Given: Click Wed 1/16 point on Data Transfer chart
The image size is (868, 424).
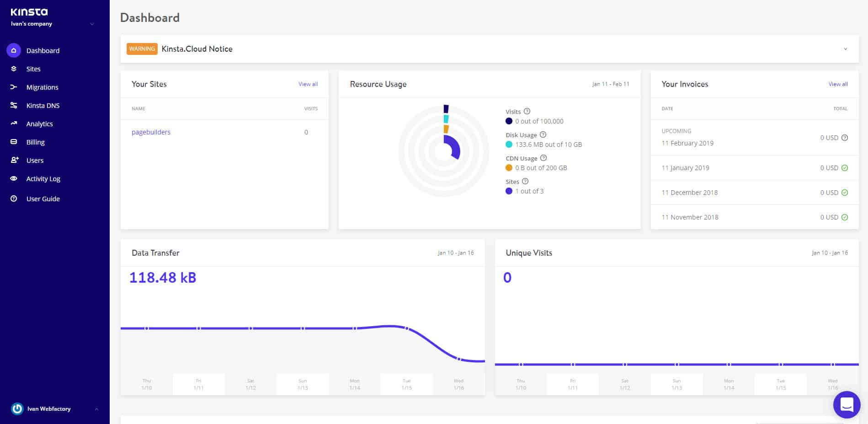Looking at the screenshot, I should point(459,359).
